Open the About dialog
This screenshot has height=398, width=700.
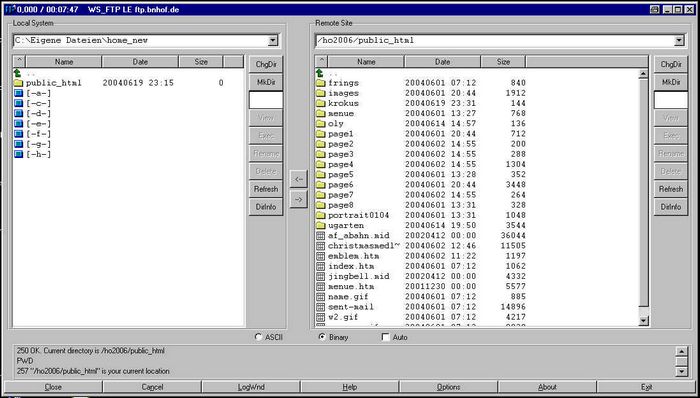tap(547, 387)
